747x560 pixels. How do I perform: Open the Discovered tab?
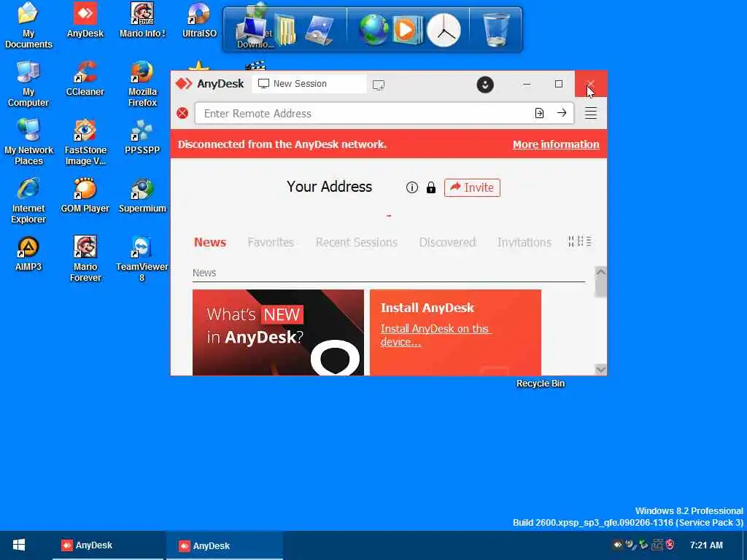click(x=447, y=242)
